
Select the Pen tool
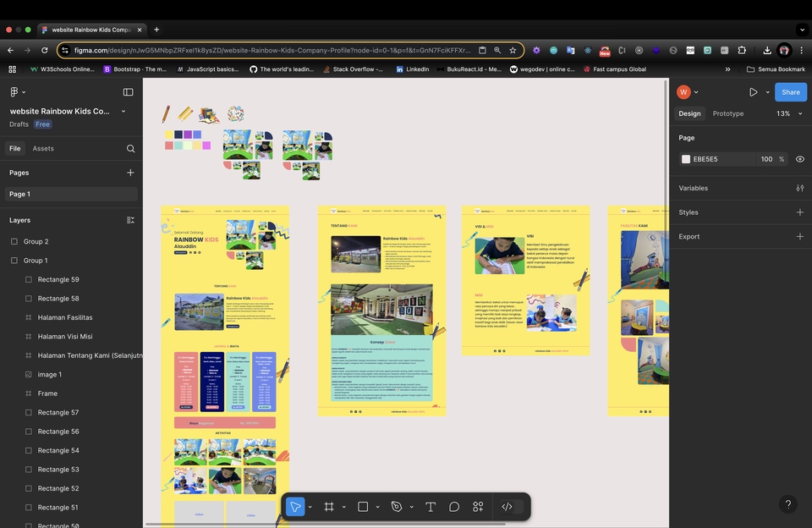(x=397, y=507)
